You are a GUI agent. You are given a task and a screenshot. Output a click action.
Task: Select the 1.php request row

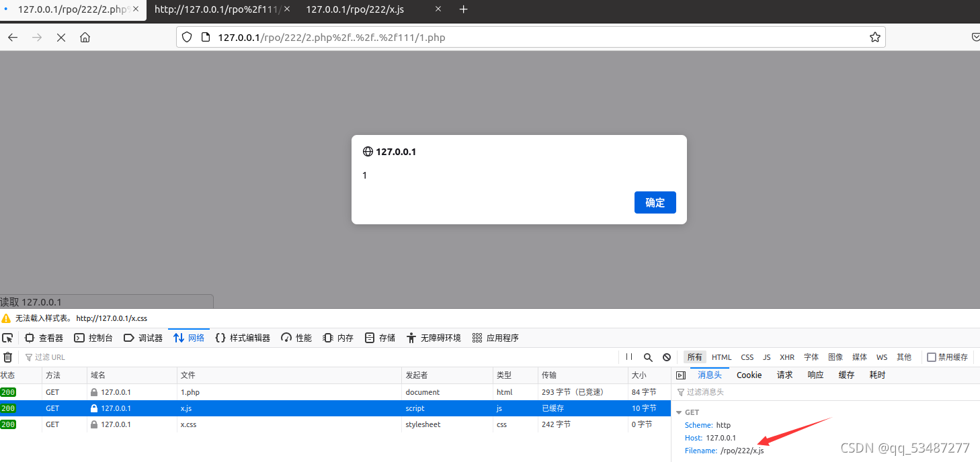tap(335, 392)
